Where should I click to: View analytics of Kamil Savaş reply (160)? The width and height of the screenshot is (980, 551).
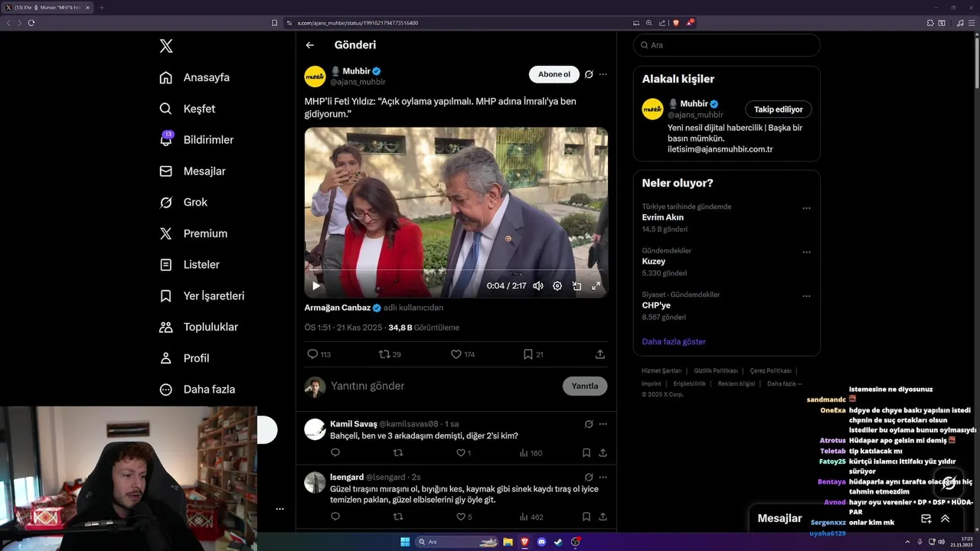tap(531, 453)
